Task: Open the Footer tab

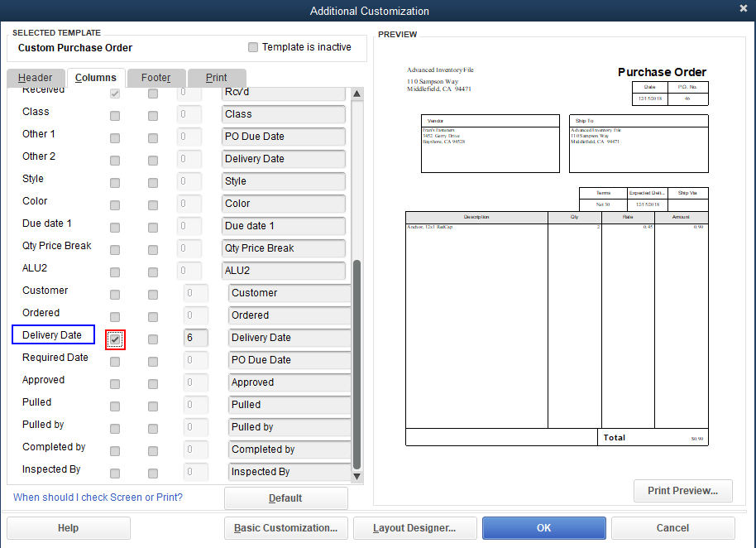Action: pyautogui.click(x=156, y=78)
